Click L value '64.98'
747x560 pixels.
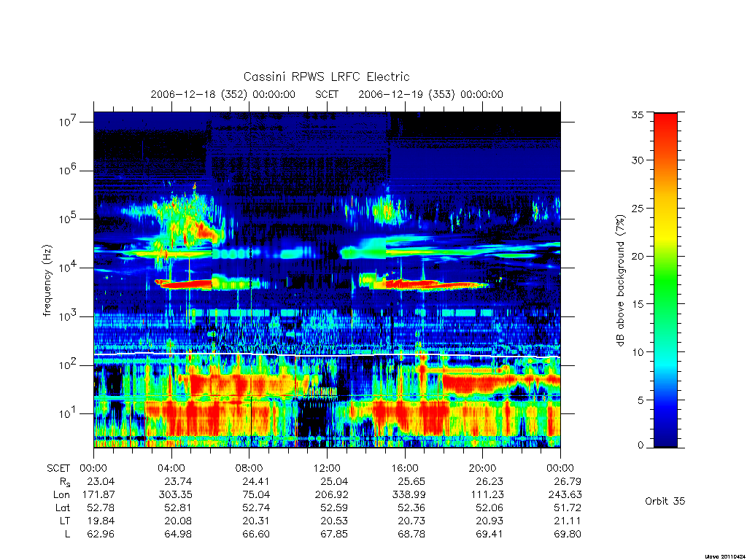[x=178, y=534]
